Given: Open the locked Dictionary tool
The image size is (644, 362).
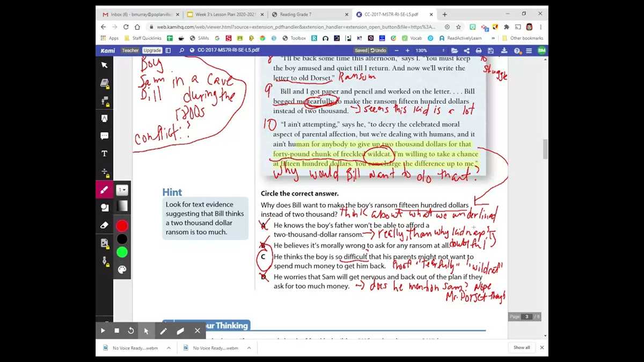Looking at the screenshot, I should pos(104,83).
